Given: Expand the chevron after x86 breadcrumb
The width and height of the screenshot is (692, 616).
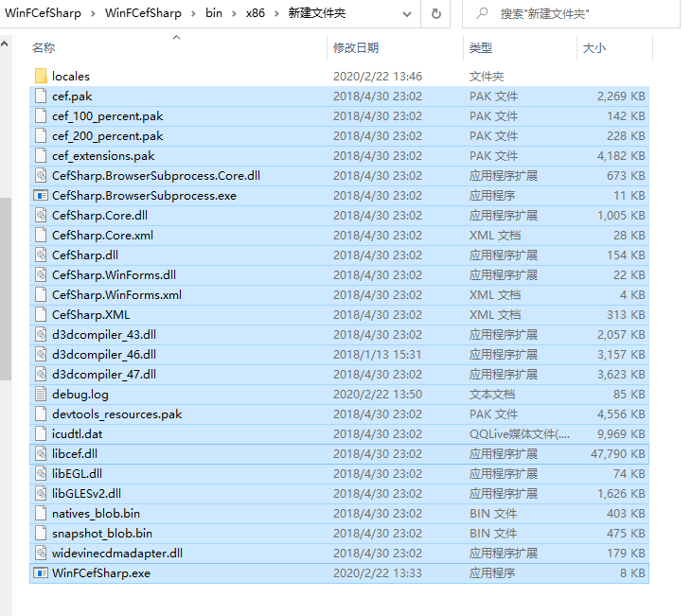Looking at the screenshot, I should (276, 13).
